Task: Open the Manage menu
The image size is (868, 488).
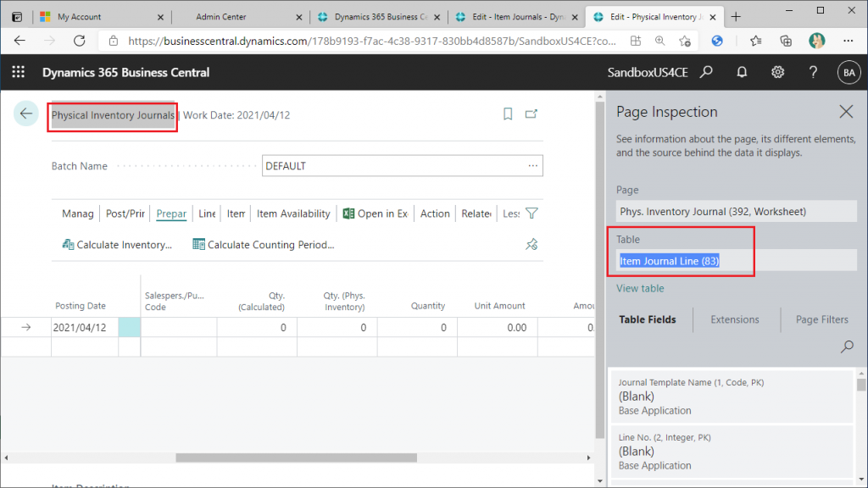Action: click(77, 213)
